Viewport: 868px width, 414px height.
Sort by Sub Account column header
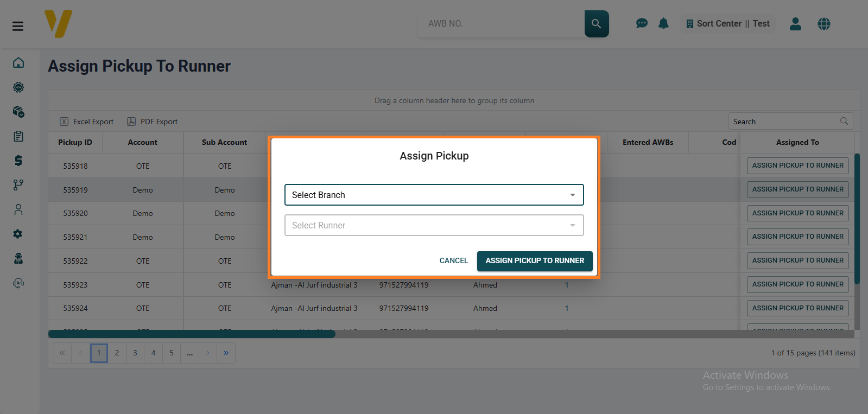point(224,142)
